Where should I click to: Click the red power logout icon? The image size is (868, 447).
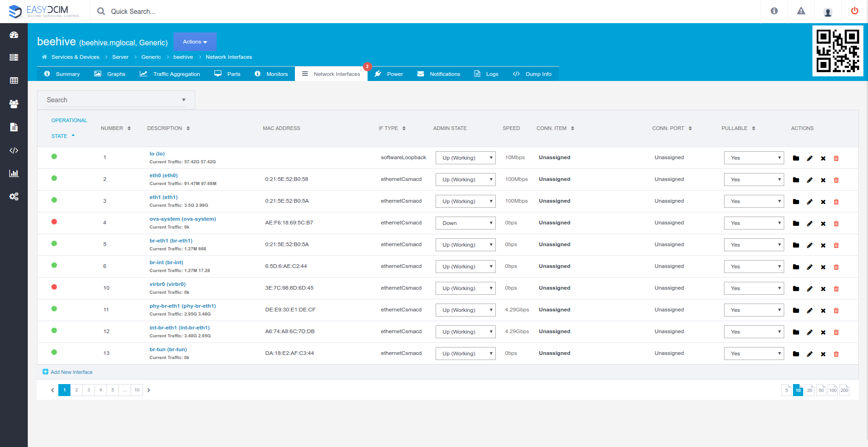pyautogui.click(x=855, y=11)
